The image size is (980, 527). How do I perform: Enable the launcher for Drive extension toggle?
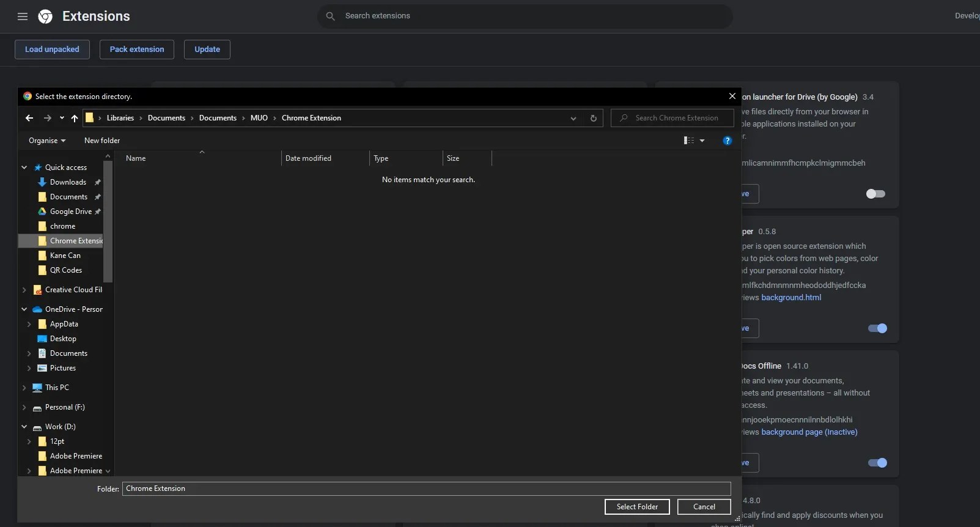click(x=875, y=194)
